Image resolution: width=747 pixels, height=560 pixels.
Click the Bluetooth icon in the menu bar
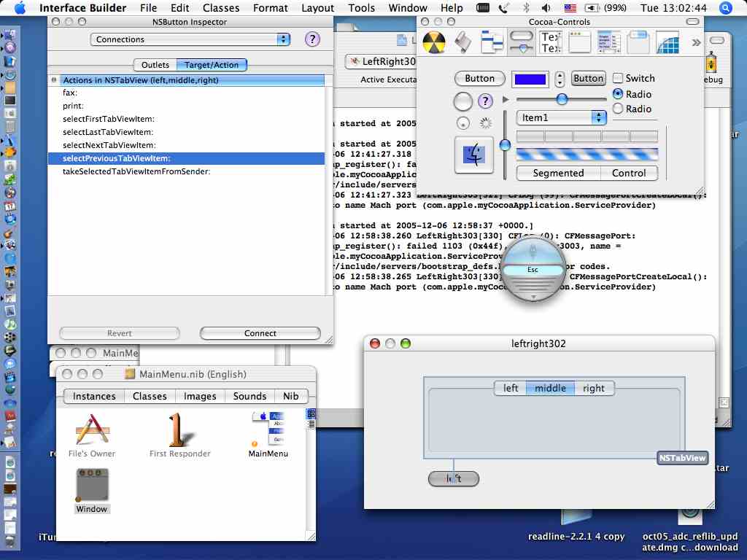point(526,8)
